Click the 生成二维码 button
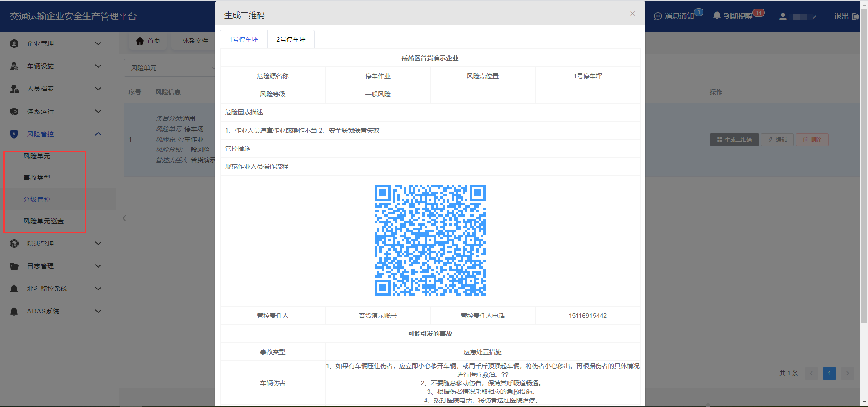Image resolution: width=868 pixels, height=407 pixels. pyautogui.click(x=734, y=140)
